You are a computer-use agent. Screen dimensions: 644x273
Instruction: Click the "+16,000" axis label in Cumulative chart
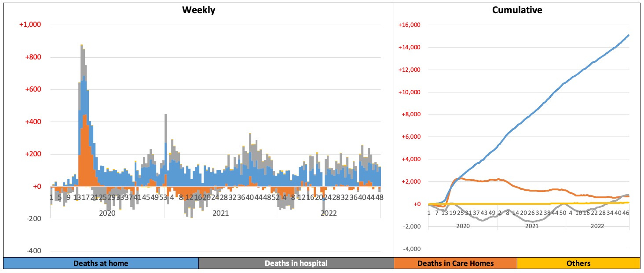click(410, 25)
